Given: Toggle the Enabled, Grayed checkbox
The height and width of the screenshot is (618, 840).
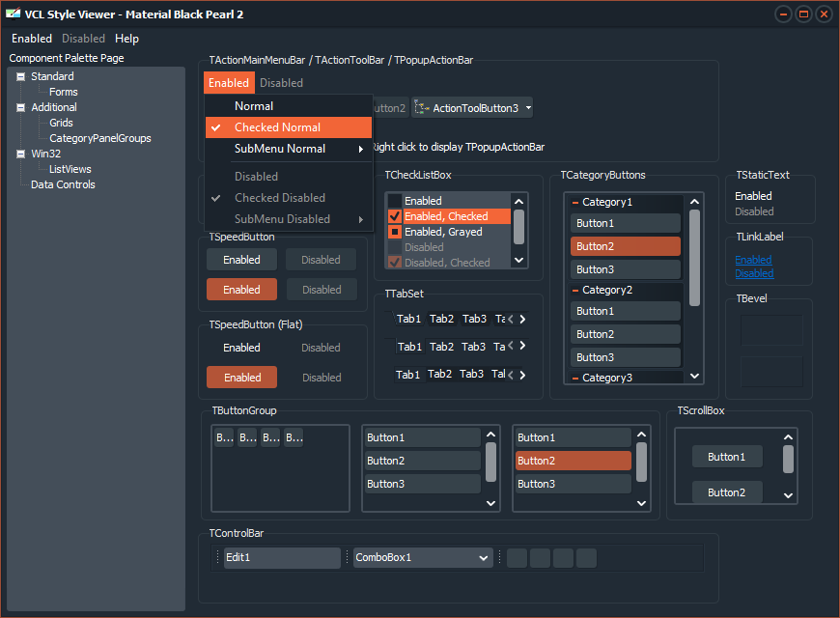Looking at the screenshot, I should click(395, 232).
